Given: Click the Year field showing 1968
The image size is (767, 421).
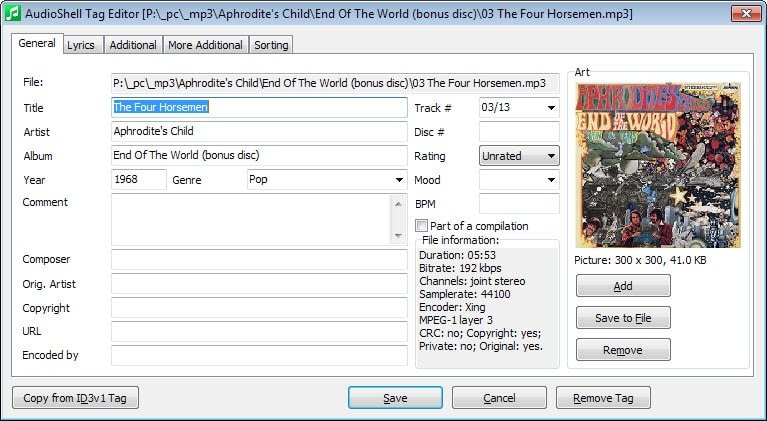Looking at the screenshot, I should pos(139,179).
